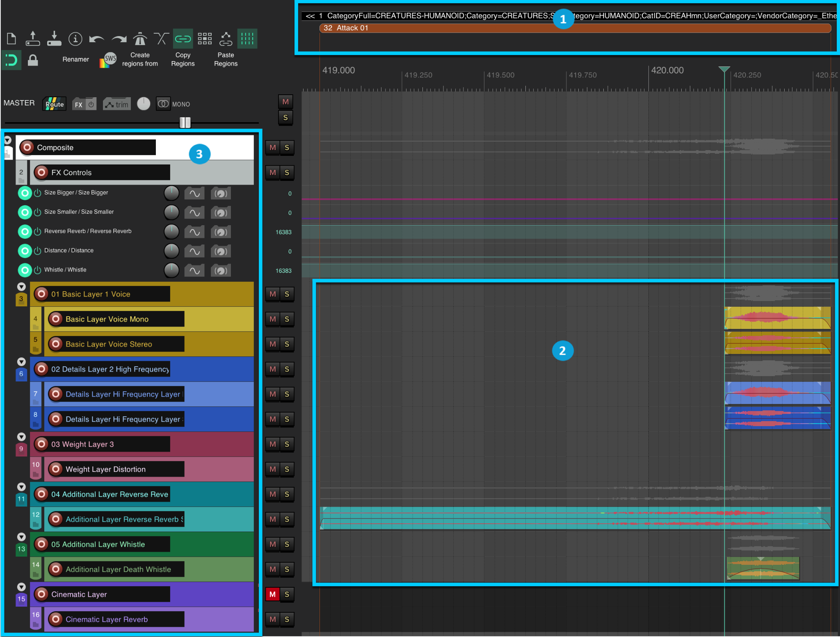
Task: Toggle the Grid lines icon
Action: pyautogui.click(x=247, y=39)
